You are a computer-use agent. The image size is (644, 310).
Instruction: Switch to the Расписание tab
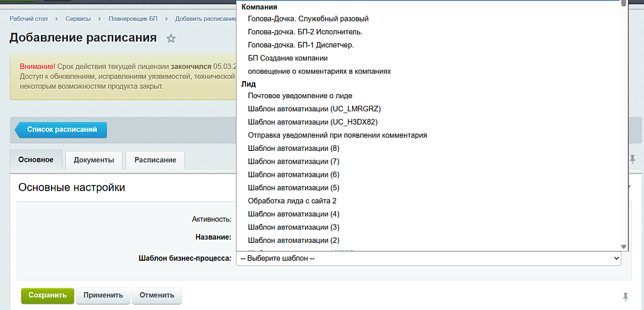(x=155, y=160)
